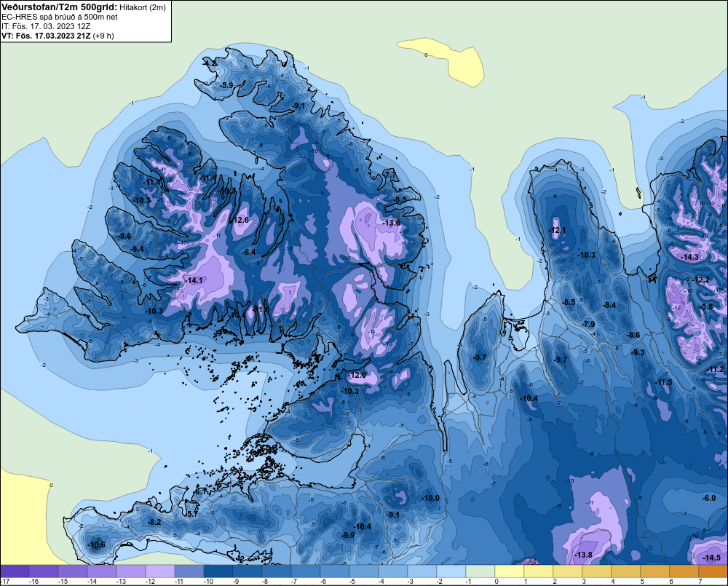
Task: Click the -14.5 temperature value on map
Action: point(712,558)
